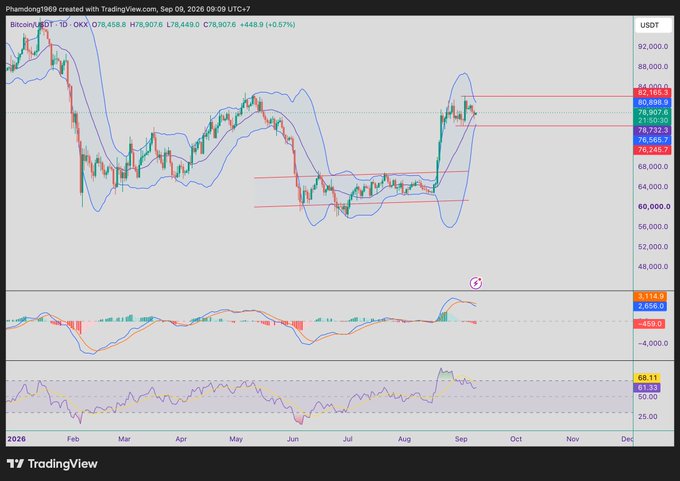Click the purple lightning bolt icon on chart
Viewport: 680px width, 481px height.
pyautogui.click(x=476, y=283)
